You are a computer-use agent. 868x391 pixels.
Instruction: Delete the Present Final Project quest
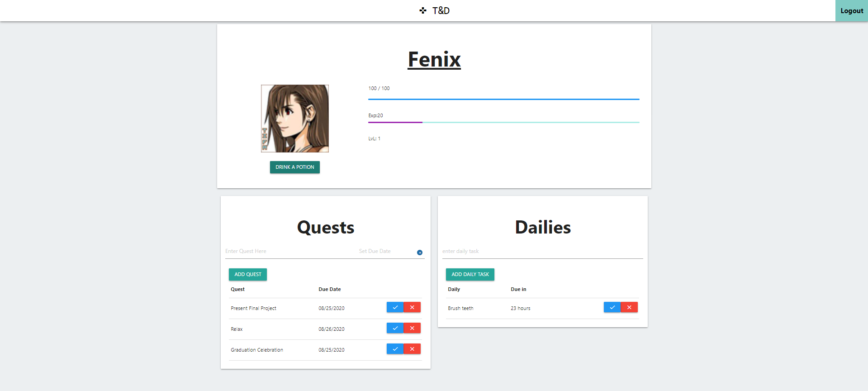[412, 307]
